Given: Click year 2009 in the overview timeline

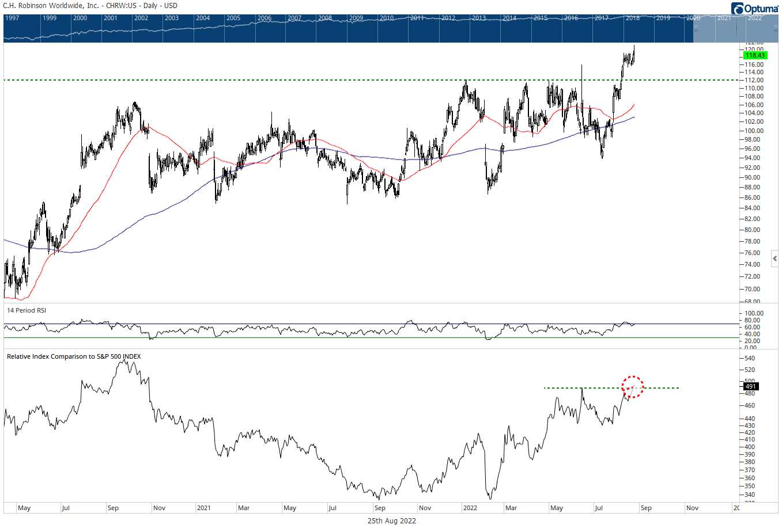Looking at the screenshot, I should (356, 18).
